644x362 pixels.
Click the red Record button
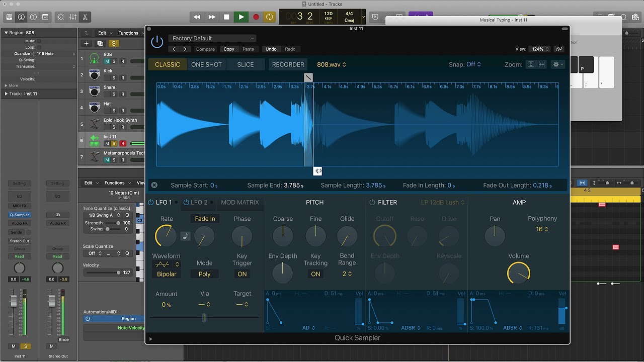point(256,17)
